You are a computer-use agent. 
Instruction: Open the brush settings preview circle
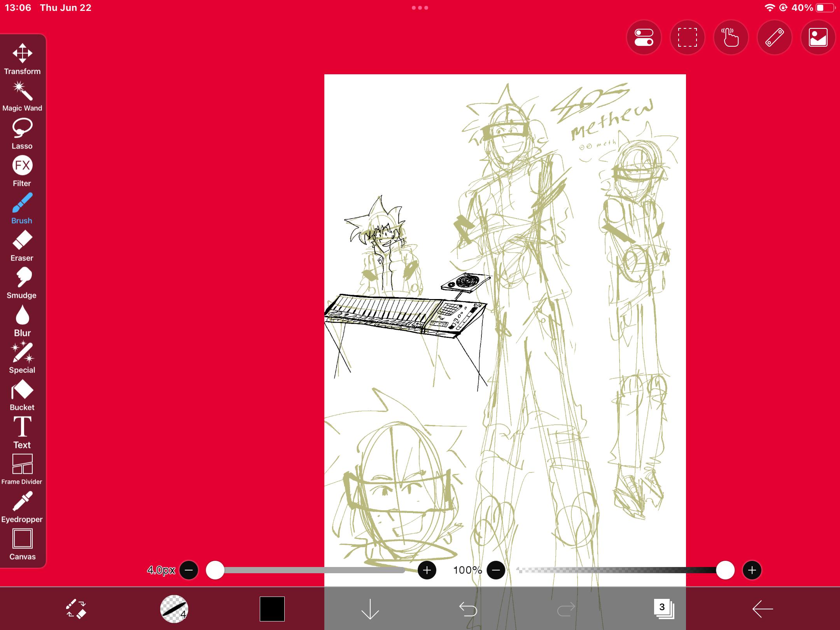click(x=174, y=609)
